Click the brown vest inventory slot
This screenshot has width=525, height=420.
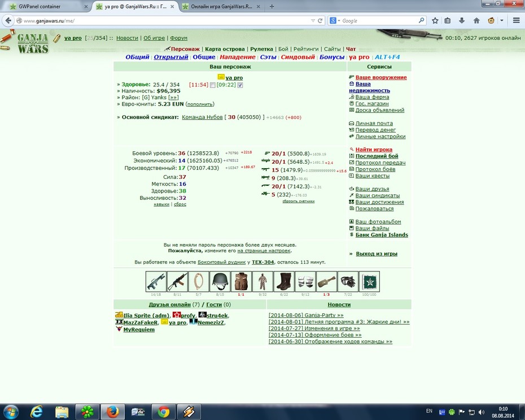pyautogui.click(x=241, y=281)
